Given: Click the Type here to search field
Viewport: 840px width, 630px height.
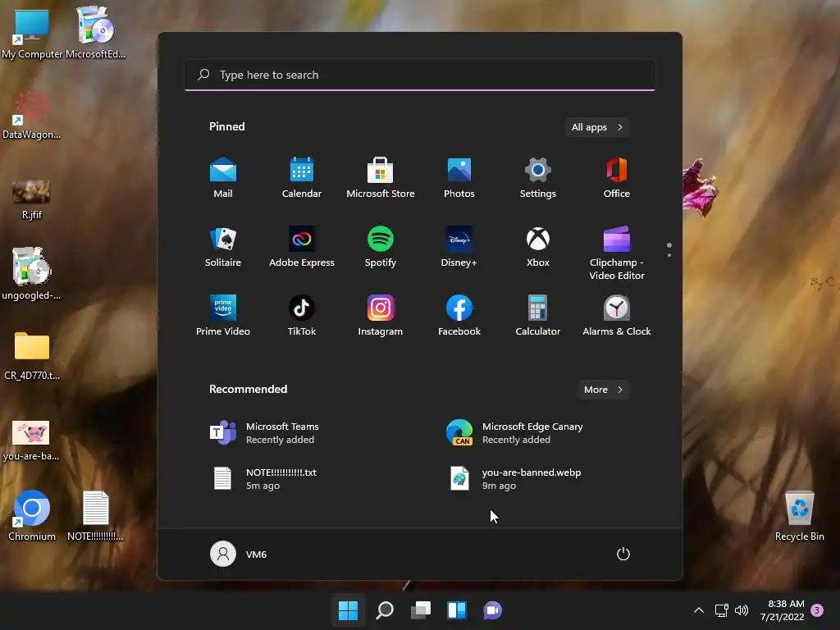Looking at the screenshot, I should (x=420, y=75).
